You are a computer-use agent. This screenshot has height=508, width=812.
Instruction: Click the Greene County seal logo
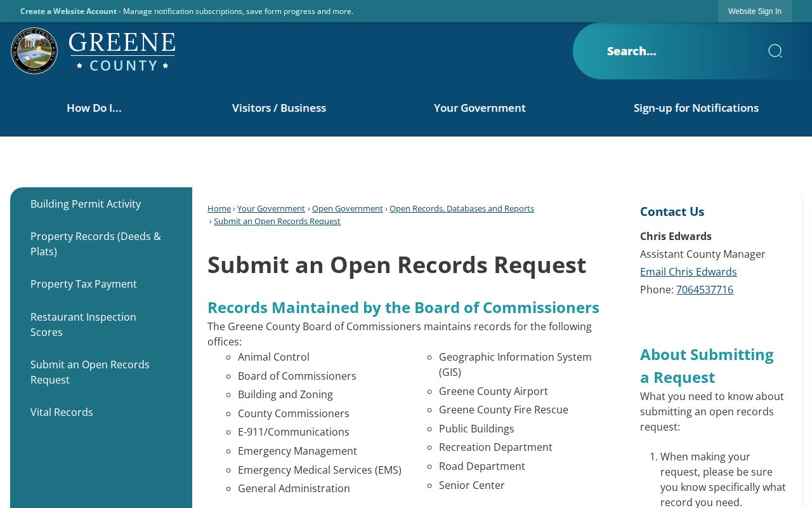(x=34, y=51)
